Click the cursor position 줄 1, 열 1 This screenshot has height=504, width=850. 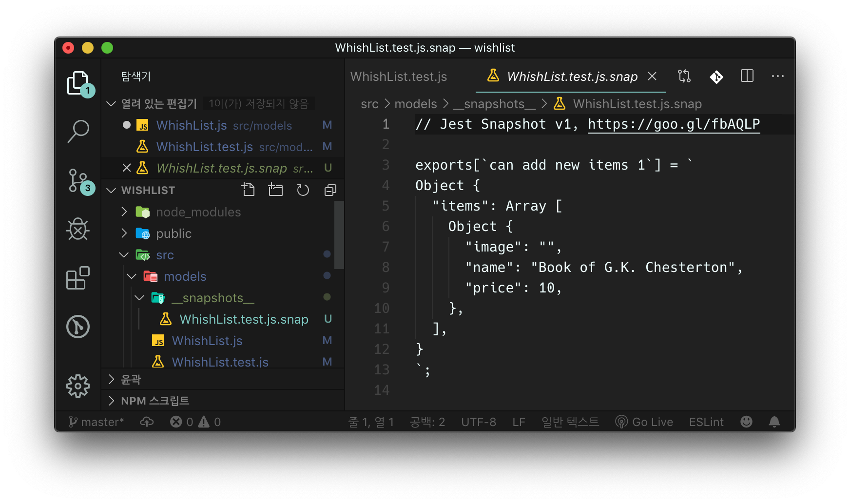pyautogui.click(x=371, y=422)
